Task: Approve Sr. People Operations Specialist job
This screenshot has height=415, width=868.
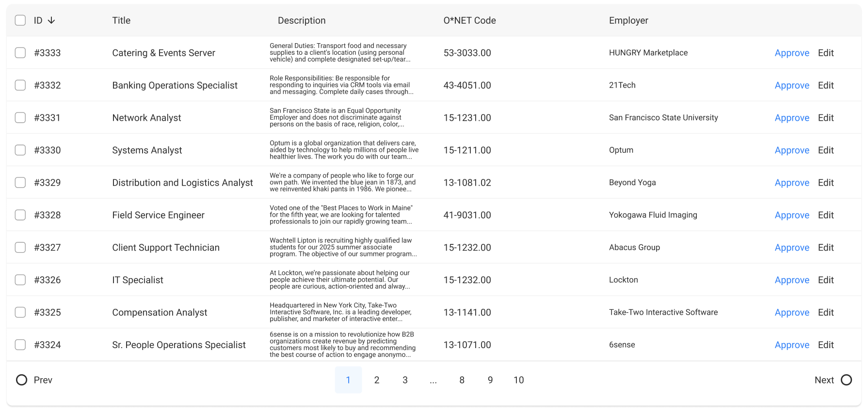Action: 792,345
